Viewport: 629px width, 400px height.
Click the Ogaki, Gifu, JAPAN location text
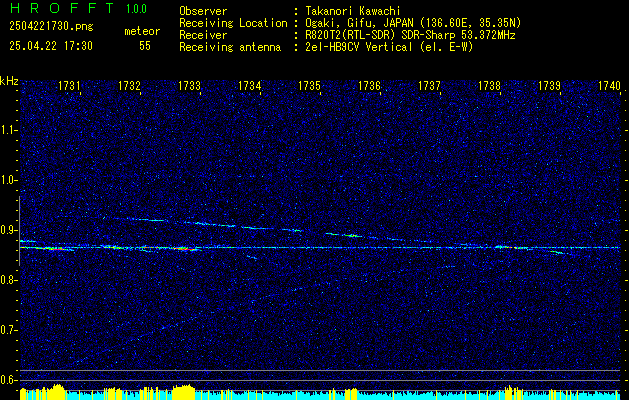pos(413,23)
